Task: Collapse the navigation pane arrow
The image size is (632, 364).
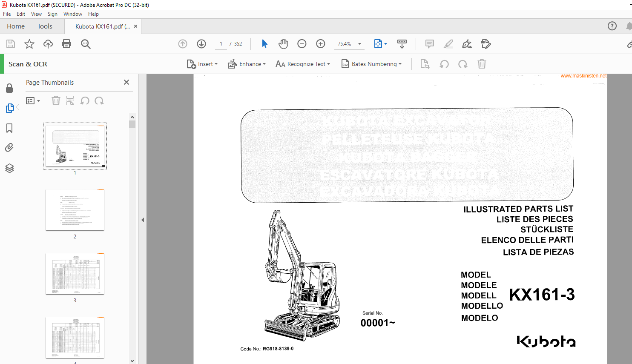Action: (x=143, y=220)
